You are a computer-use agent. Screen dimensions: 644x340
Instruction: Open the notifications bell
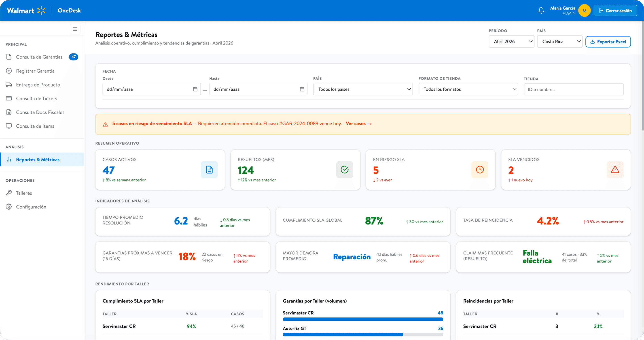[541, 10]
